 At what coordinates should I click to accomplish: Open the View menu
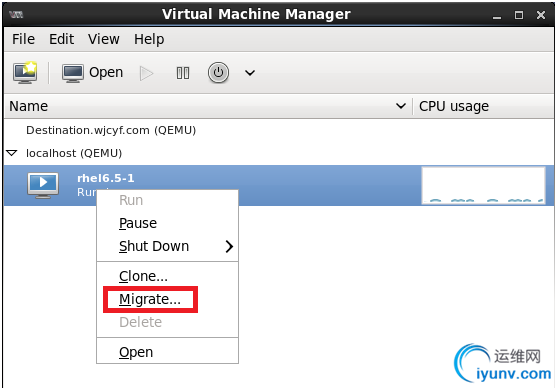[x=103, y=39]
